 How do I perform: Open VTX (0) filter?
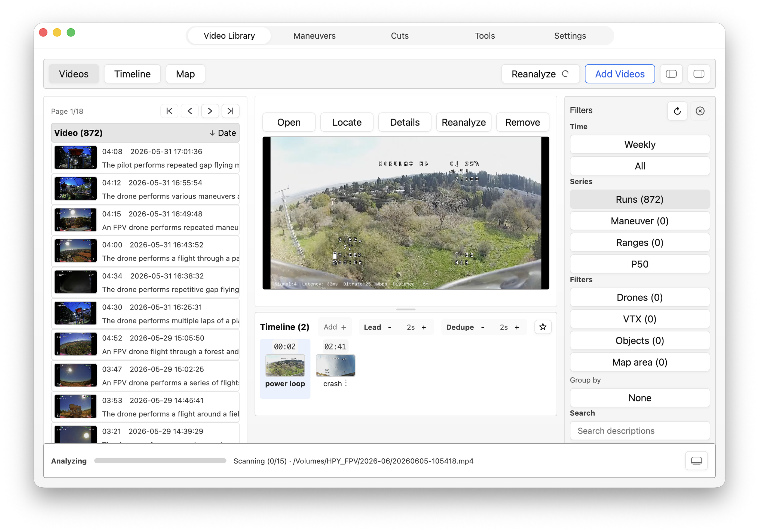coord(640,319)
